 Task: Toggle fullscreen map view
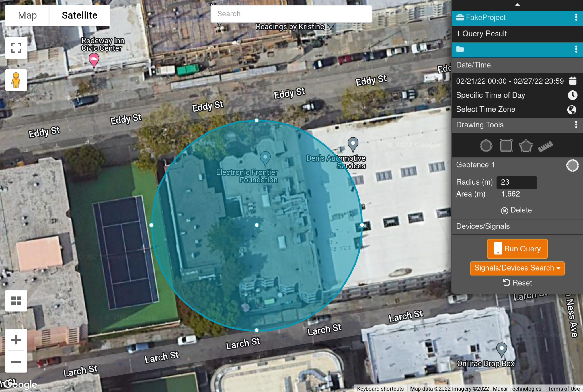16,48
